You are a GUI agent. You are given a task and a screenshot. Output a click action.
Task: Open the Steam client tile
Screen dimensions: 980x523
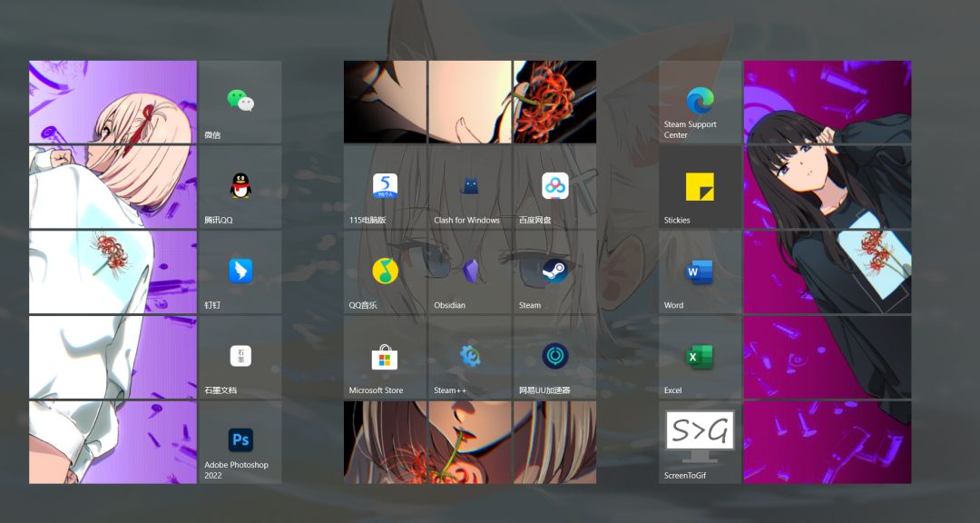click(x=554, y=271)
